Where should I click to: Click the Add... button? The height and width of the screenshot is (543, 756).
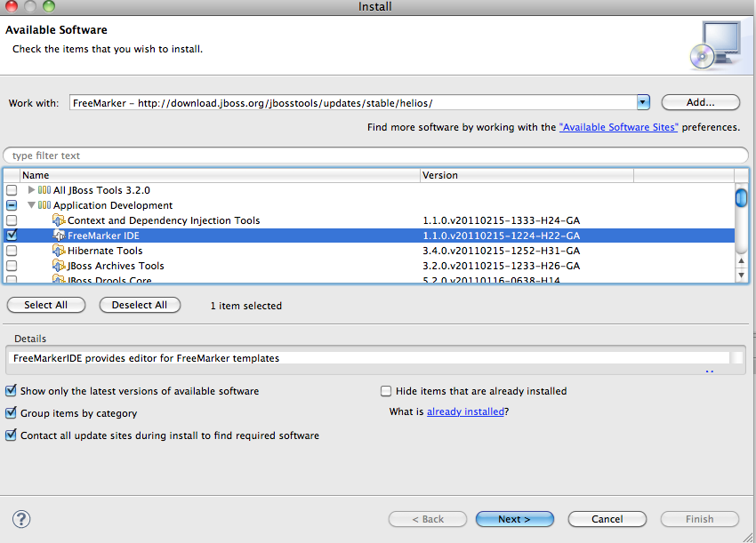click(701, 102)
